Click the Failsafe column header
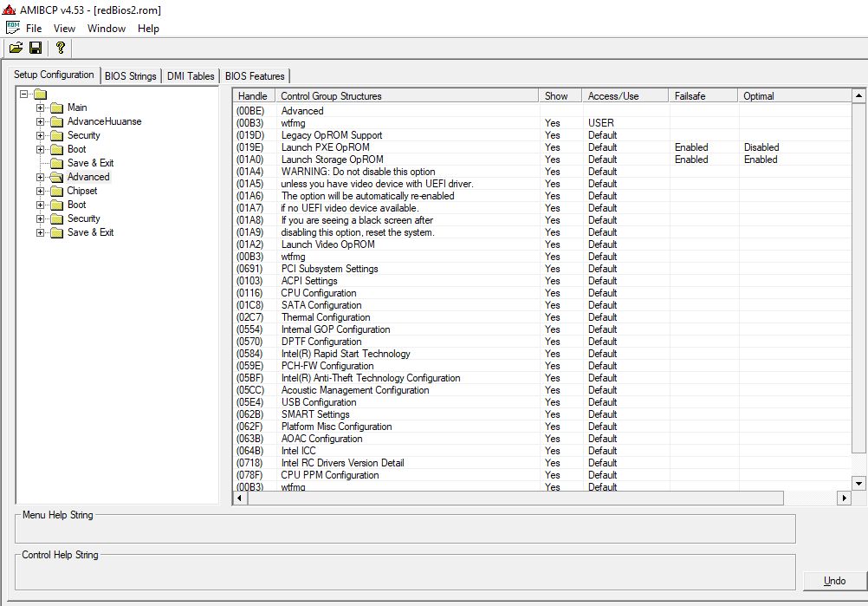Image resolution: width=868 pixels, height=606 pixels. (703, 96)
